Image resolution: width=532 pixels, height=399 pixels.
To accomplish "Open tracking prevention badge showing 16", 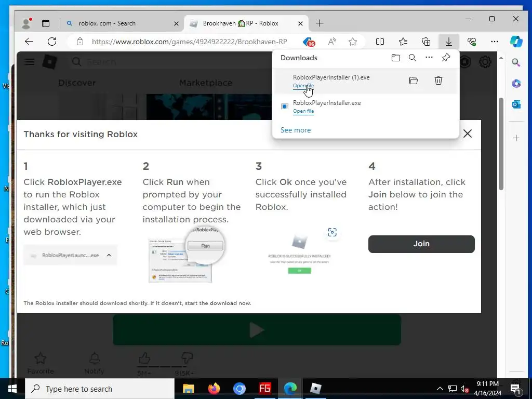I will pyautogui.click(x=309, y=42).
